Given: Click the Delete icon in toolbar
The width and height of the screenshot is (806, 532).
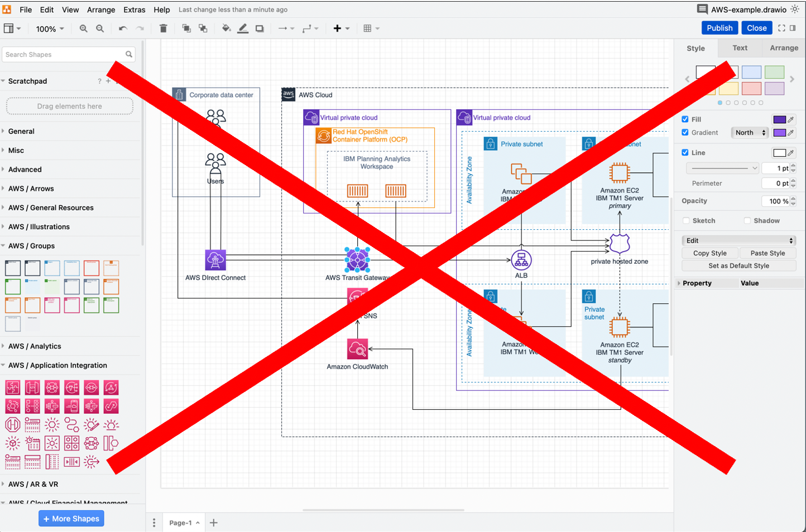Looking at the screenshot, I should pyautogui.click(x=163, y=28).
